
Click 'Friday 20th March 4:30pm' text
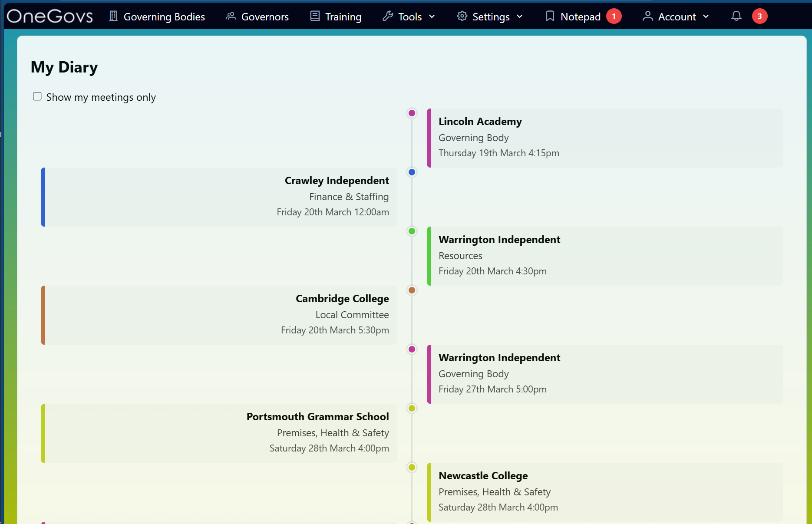(x=492, y=271)
